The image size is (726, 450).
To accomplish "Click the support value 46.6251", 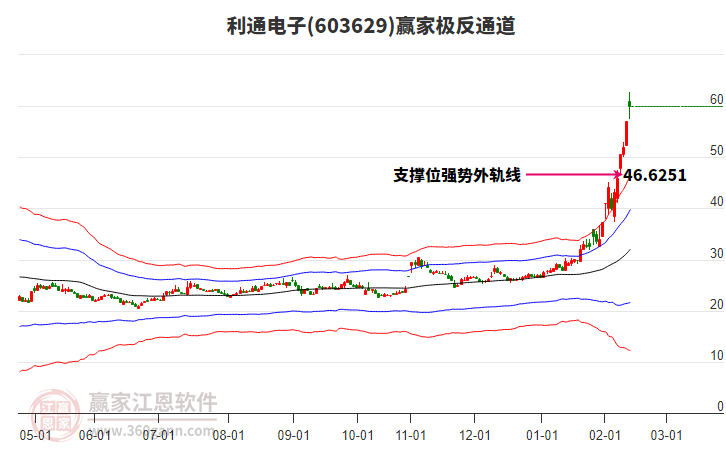I will [x=655, y=175].
